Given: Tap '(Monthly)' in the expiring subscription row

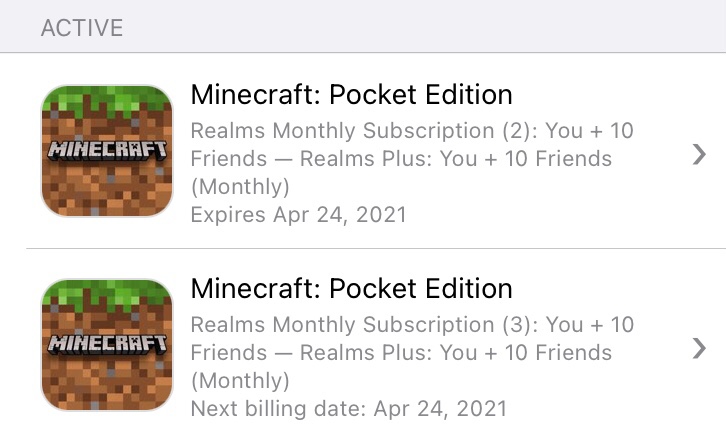Looking at the screenshot, I should tap(240, 187).
